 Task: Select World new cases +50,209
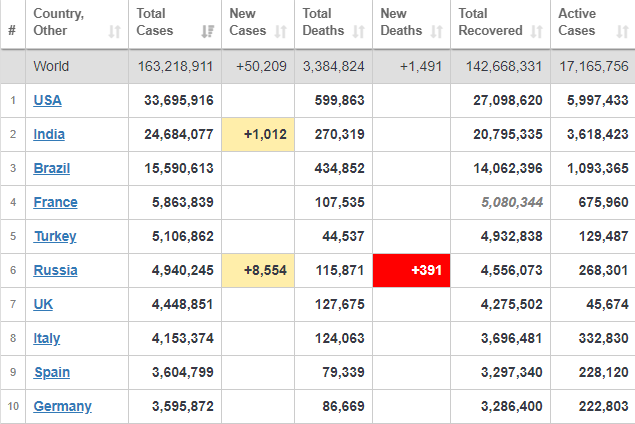click(261, 66)
